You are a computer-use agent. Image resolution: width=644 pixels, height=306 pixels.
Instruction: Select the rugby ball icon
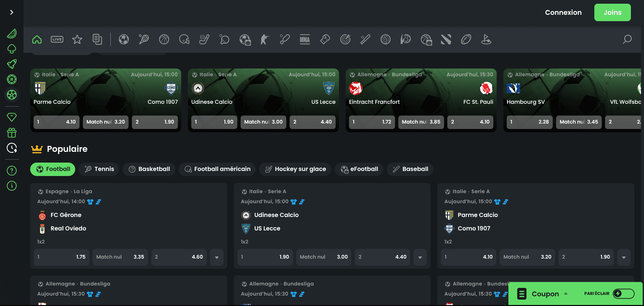(x=466, y=40)
